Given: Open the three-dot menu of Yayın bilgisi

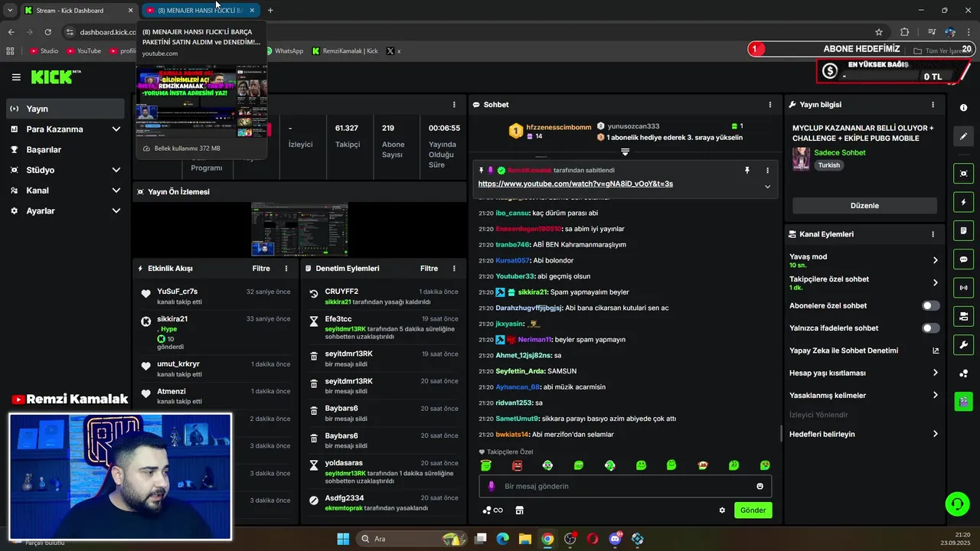Looking at the screenshot, I should (x=933, y=105).
